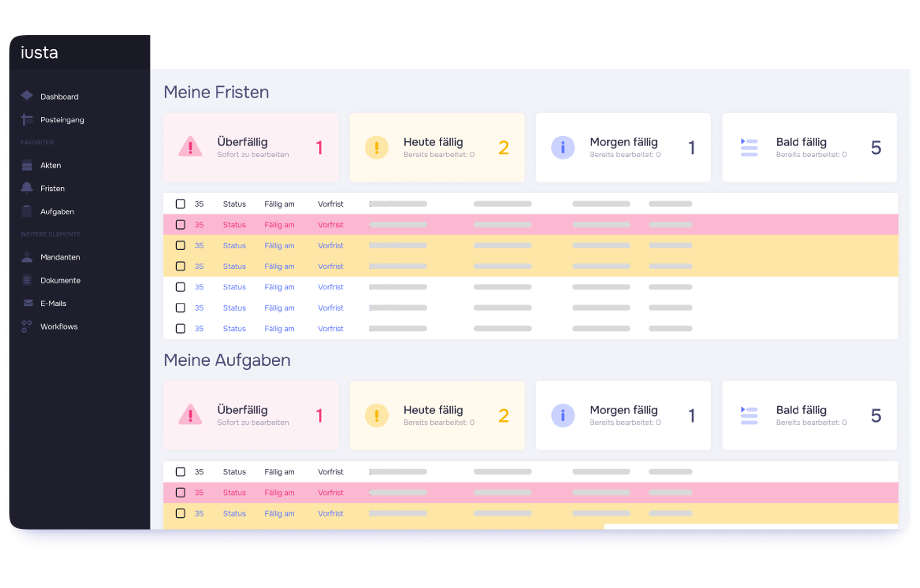The image size is (920, 588).
Task: Click Fällig am header in Meine Aufgaben table
Action: (x=279, y=472)
